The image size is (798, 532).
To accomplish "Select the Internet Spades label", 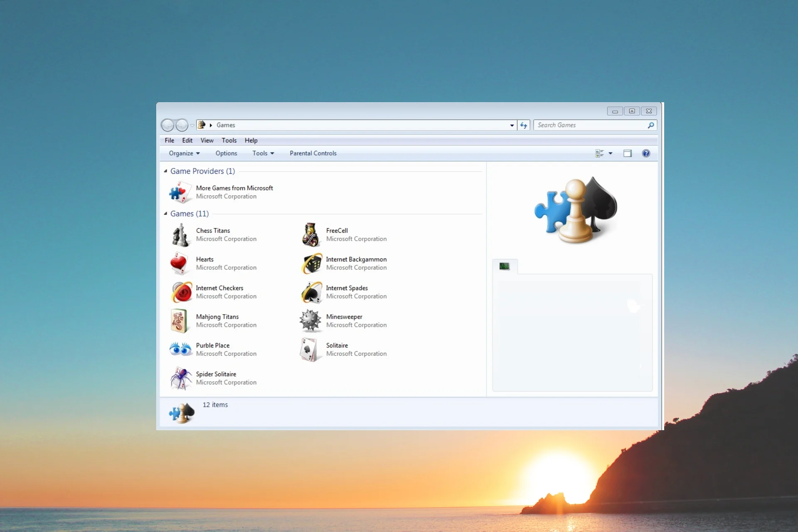I will 347,288.
